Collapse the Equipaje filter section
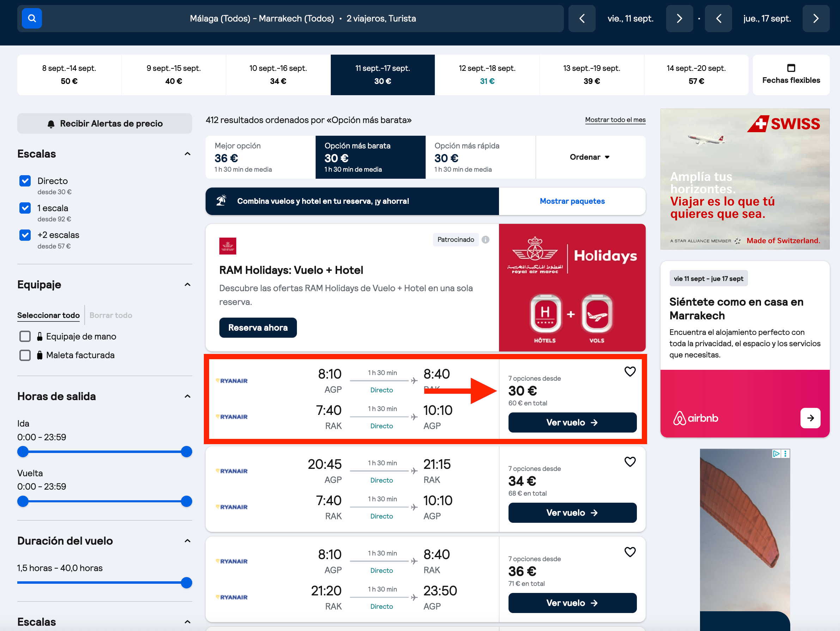The width and height of the screenshot is (840, 631). click(187, 284)
